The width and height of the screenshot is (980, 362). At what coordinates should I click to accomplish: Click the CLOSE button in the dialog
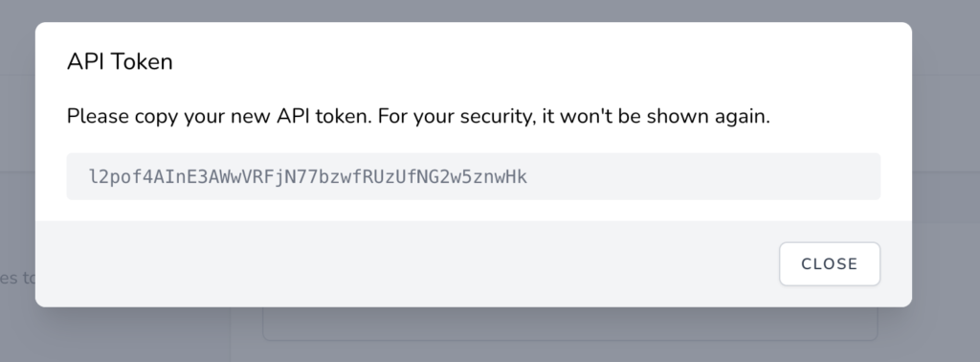[x=830, y=264]
